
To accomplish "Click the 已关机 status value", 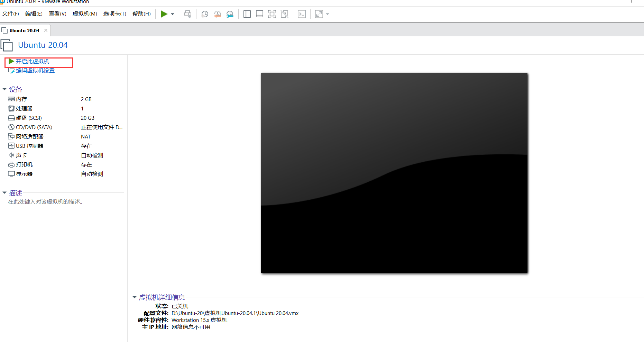I will (x=180, y=306).
